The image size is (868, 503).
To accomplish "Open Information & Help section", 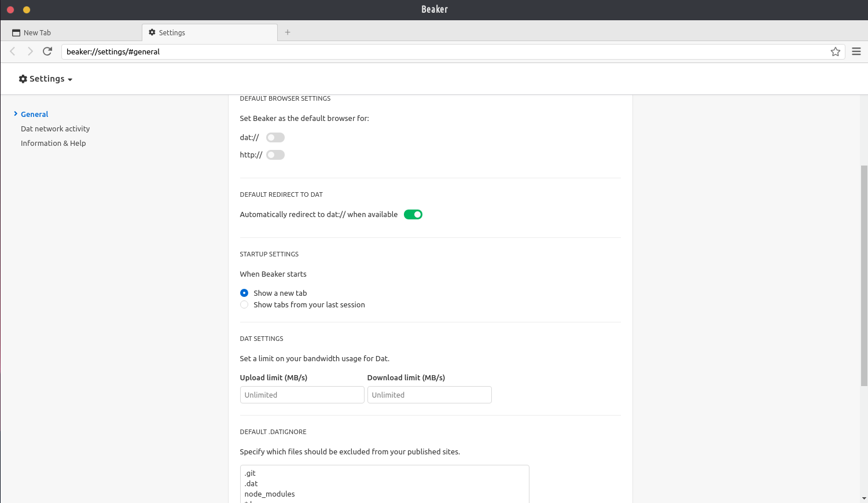I will (x=53, y=143).
